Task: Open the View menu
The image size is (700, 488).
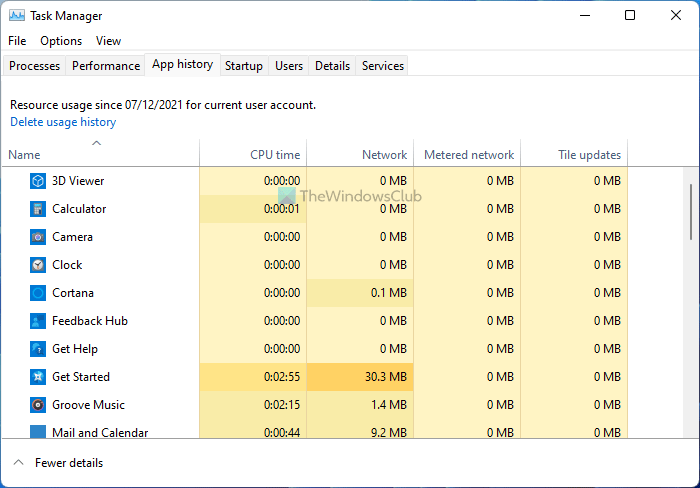Action: pos(108,41)
